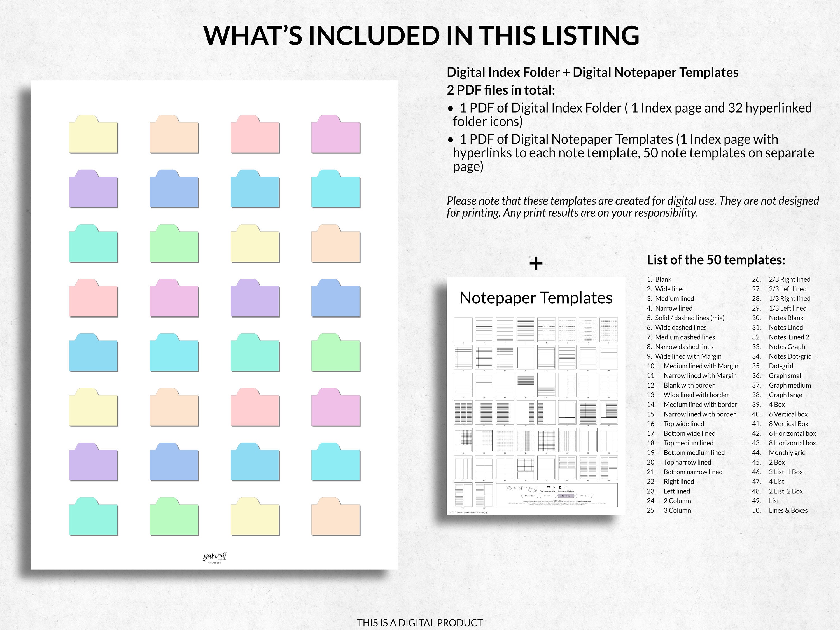
Task: Open the mint folder in the last row
Action: [94, 516]
